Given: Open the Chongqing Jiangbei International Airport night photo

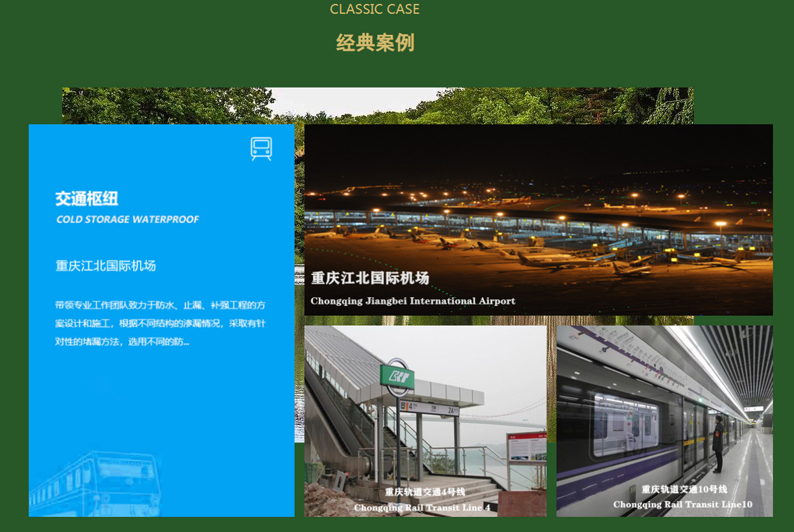Looking at the screenshot, I should [538, 220].
